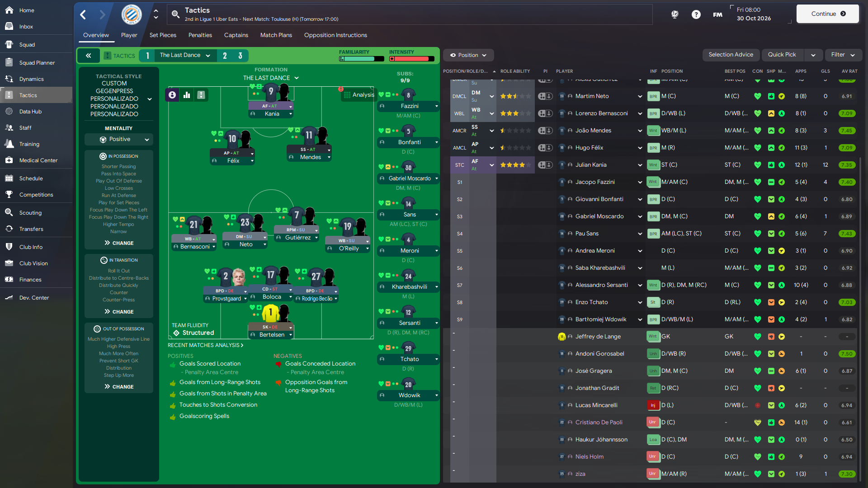This screenshot has height=488, width=868.
Task: Click the red alert icon near Analysis
Action: pyautogui.click(x=340, y=89)
